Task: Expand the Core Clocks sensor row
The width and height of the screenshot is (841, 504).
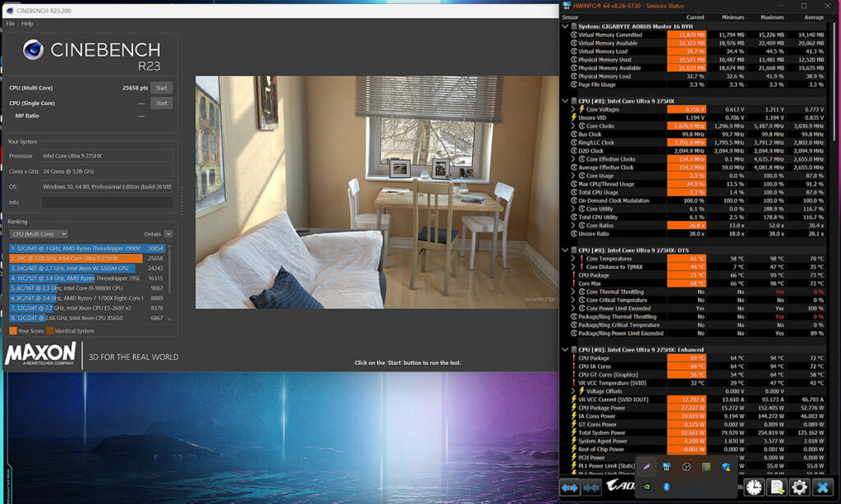Action: point(572,126)
